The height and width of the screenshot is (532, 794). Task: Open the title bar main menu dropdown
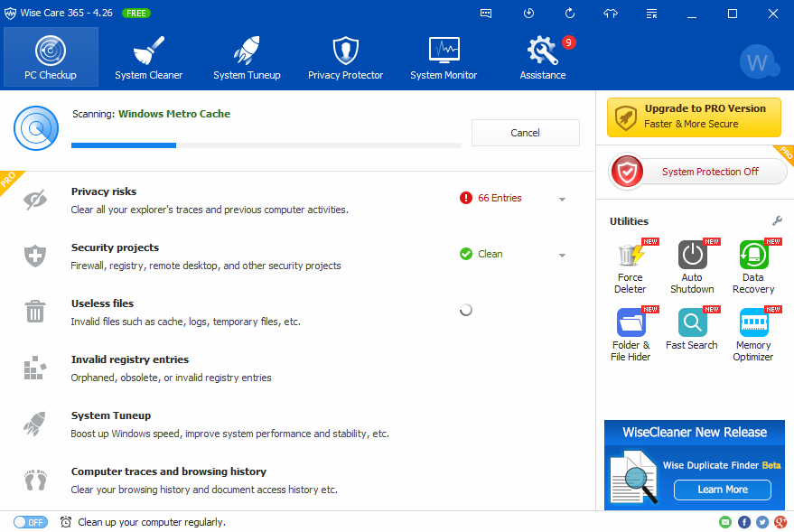(x=651, y=14)
